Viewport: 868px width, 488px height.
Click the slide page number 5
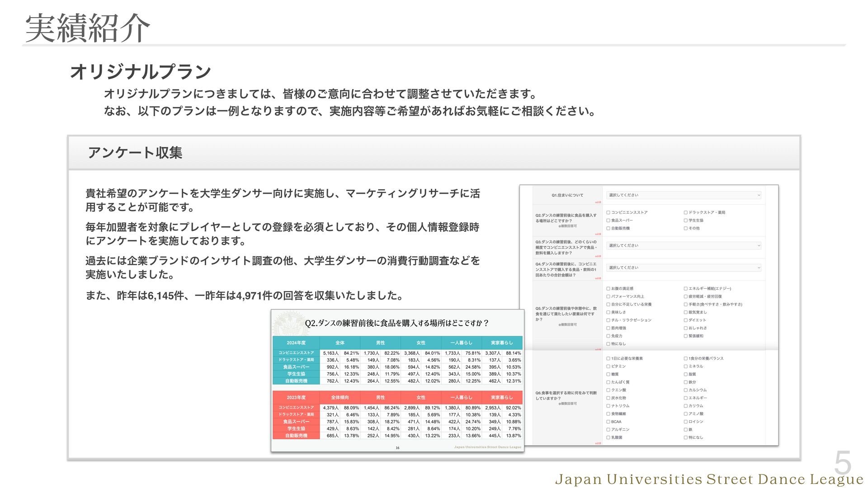click(843, 463)
